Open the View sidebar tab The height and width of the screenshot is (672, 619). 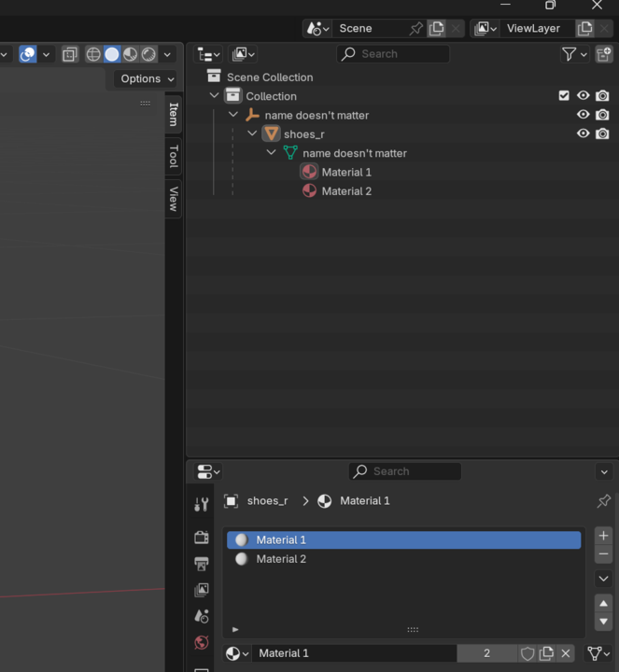tap(173, 199)
